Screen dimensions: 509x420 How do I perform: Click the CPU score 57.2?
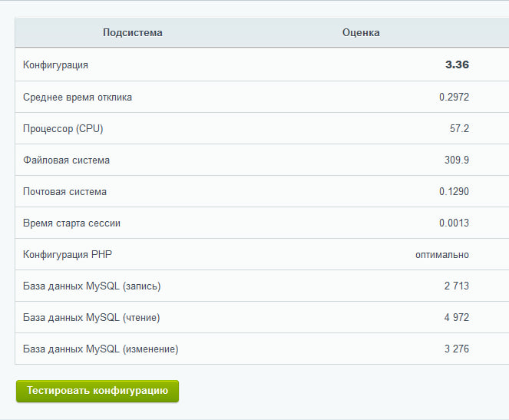click(x=459, y=129)
